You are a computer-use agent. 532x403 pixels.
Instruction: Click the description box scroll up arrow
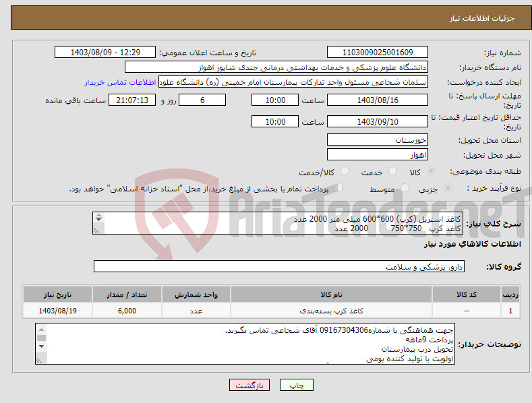click(x=98, y=215)
